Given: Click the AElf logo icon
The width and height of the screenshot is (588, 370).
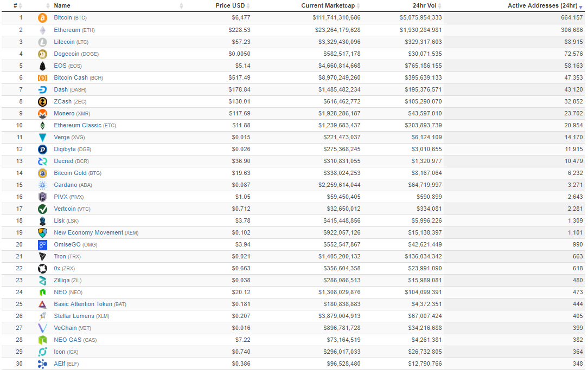Looking at the screenshot, I should coord(42,364).
